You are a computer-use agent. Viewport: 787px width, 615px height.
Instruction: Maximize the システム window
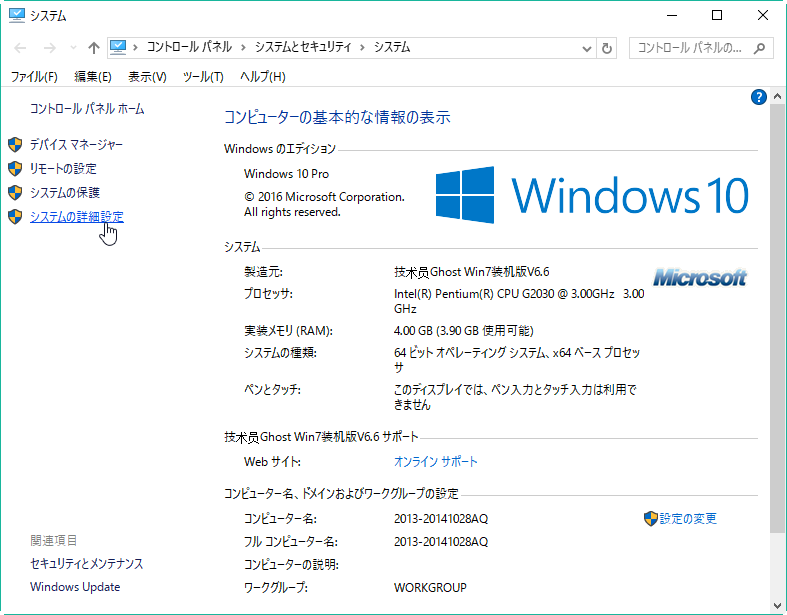[x=717, y=16]
